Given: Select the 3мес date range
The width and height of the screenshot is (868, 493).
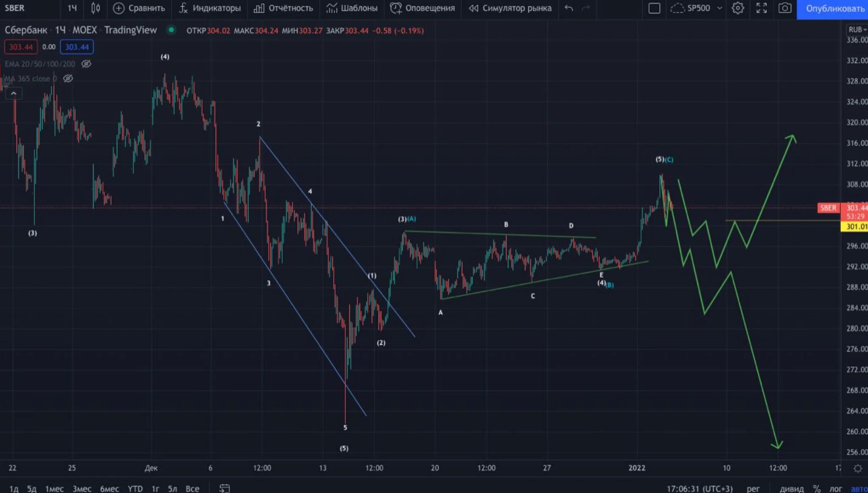Looking at the screenshot, I should coord(82,488).
